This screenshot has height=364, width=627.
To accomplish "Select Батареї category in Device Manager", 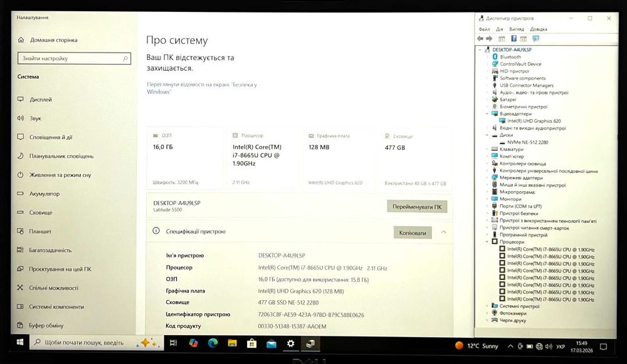I will (x=508, y=100).
